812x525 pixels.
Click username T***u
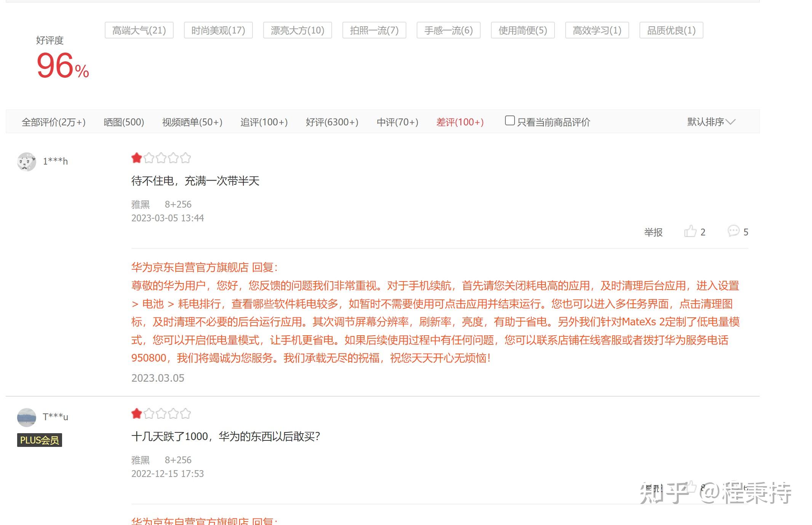point(55,417)
